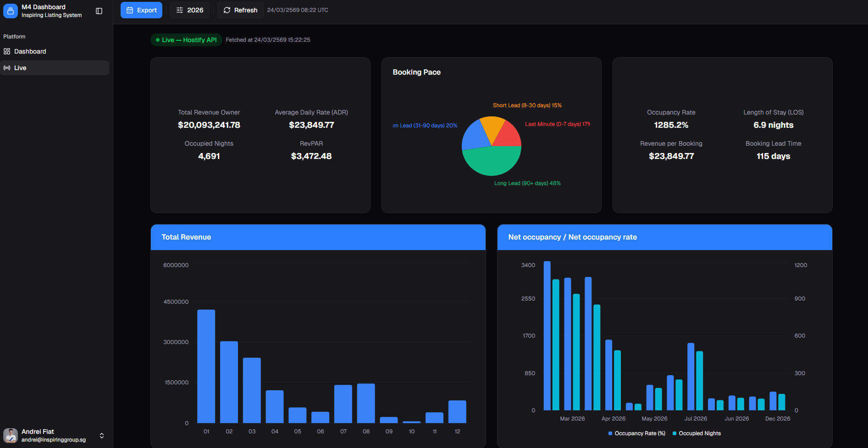Toggle the Occupied Nights legend entry
The width and height of the screenshot is (868, 448).
click(x=697, y=433)
